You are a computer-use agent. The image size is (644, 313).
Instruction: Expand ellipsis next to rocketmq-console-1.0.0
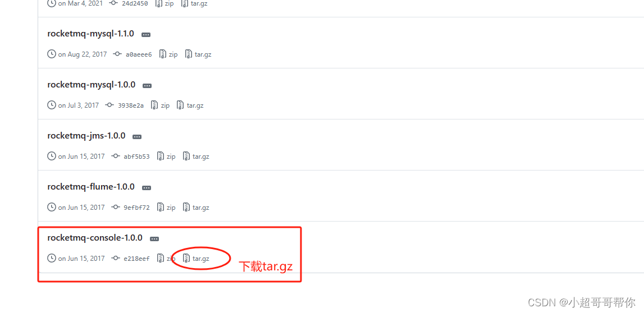coord(154,239)
